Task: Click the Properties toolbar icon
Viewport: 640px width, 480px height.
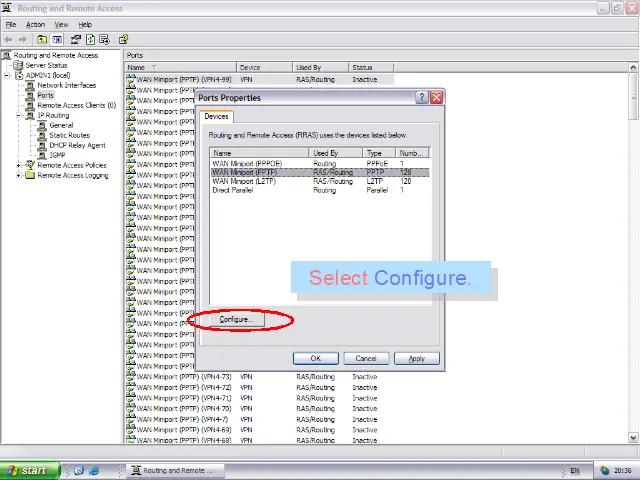Action: point(76,40)
